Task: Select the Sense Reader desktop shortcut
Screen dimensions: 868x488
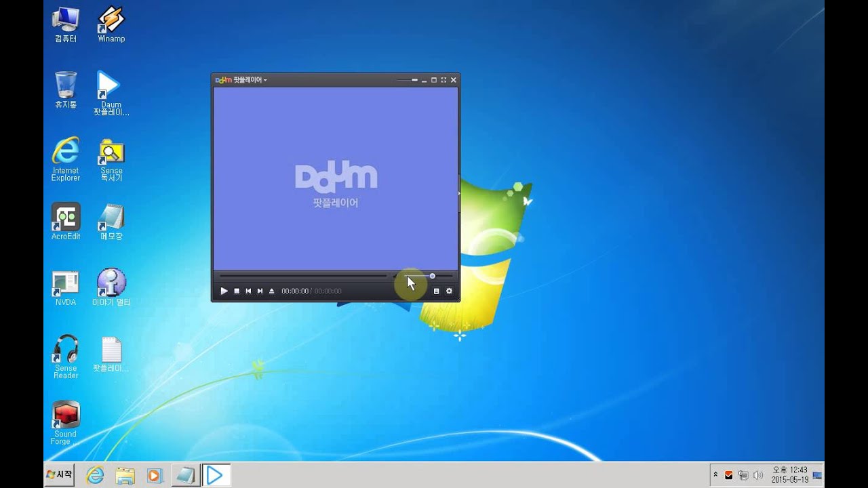Action: click(66, 357)
